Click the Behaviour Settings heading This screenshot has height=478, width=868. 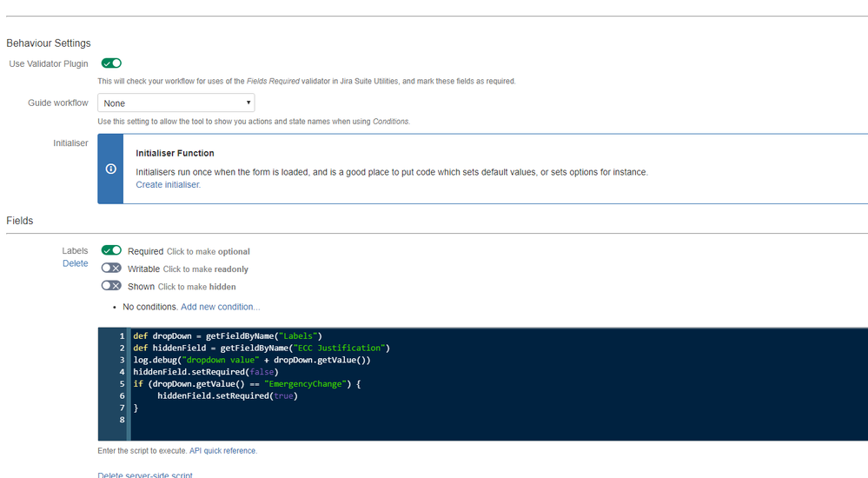tap(49, 43)
